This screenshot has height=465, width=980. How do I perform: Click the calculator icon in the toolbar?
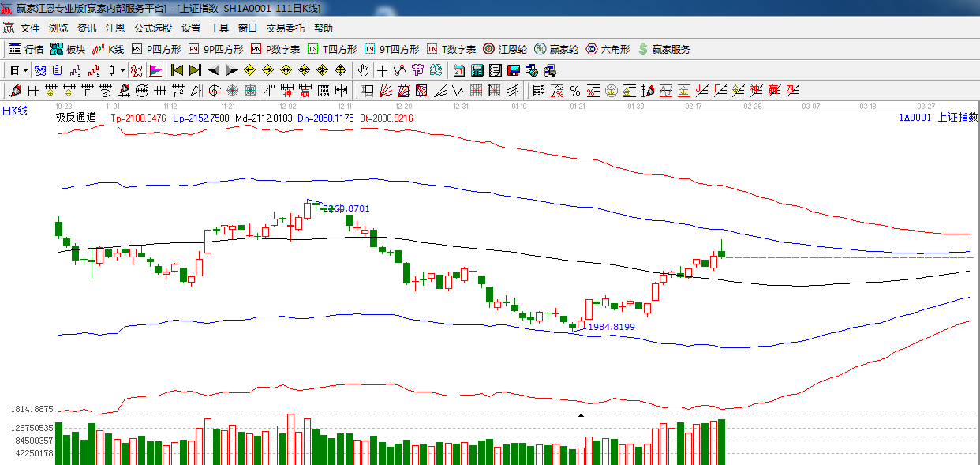pos(477,70)
